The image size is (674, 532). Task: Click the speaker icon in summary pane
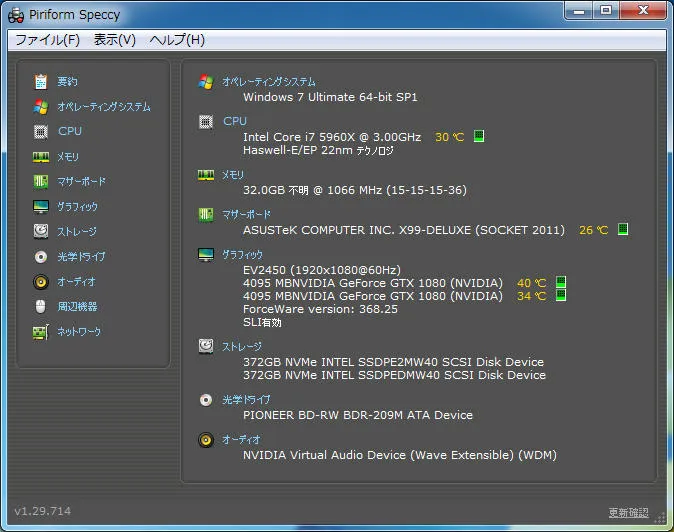click(x=206, y=440)
